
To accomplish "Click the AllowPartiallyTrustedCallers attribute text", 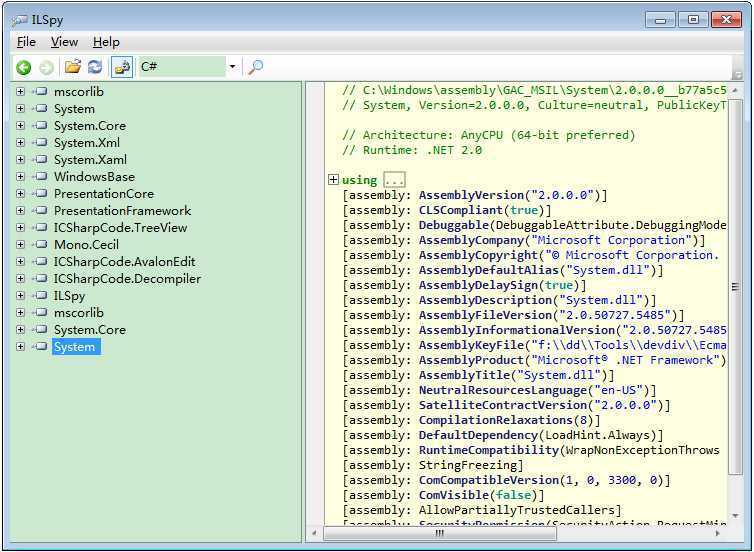I will tap(517, 510).
